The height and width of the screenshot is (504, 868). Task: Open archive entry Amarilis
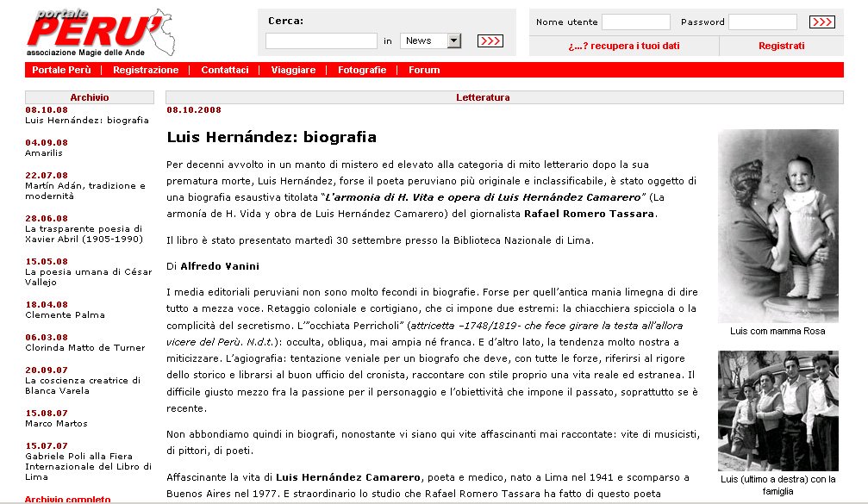(x=44, y=152)
